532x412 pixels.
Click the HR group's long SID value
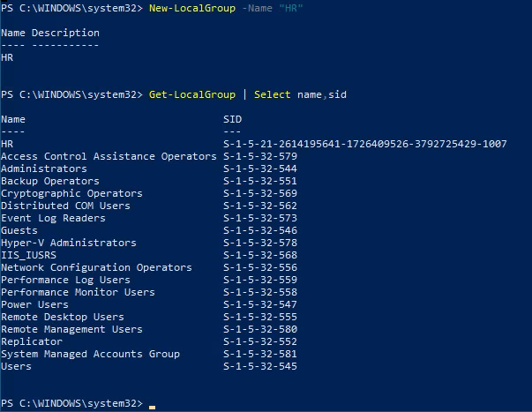point(365,144)
